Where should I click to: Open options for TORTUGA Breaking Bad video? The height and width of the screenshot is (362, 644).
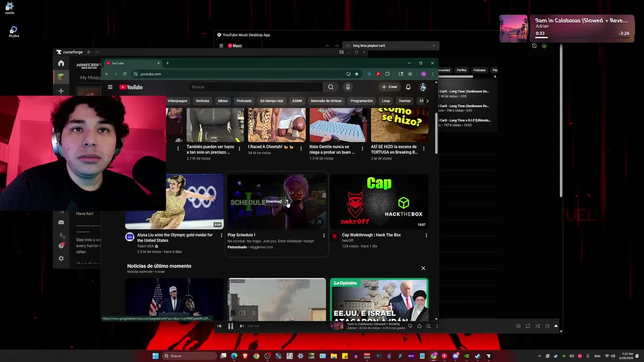(x=424, y=149)
